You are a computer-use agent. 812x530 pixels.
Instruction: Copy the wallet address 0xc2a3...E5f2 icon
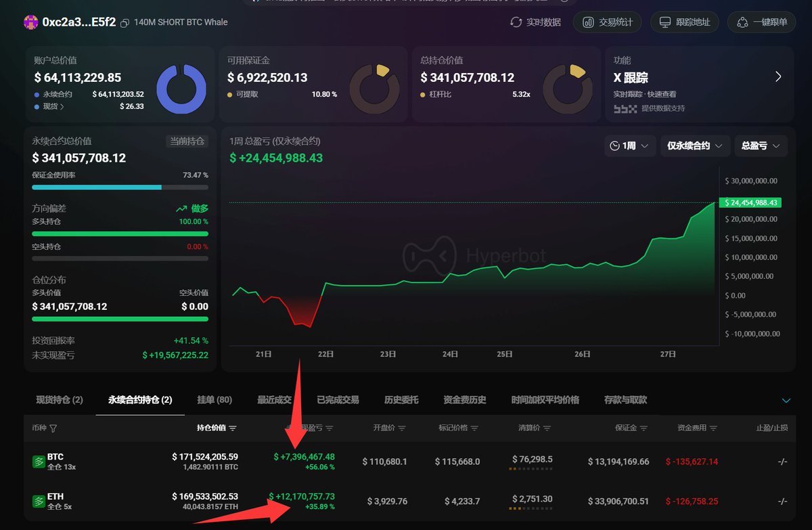[x=125, y=22]
